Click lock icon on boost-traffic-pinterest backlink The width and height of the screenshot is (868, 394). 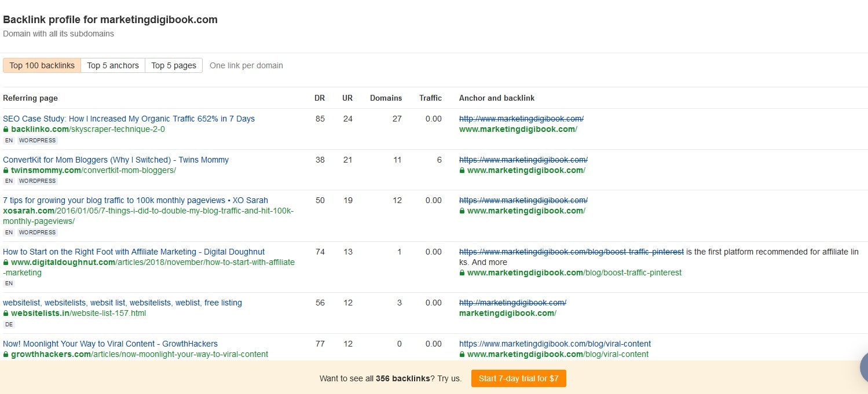point(462,273)
